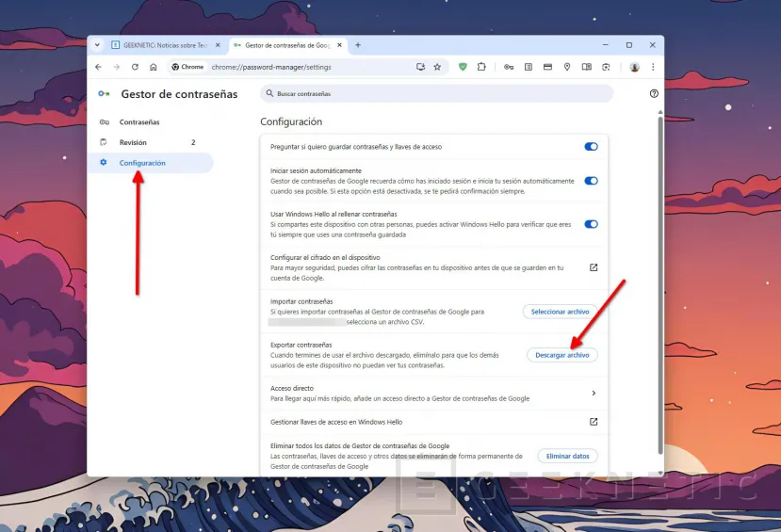This screenshot has height=532, width=781.
Task: Click the Seleccionar archivo button
Action: [560, 312]
